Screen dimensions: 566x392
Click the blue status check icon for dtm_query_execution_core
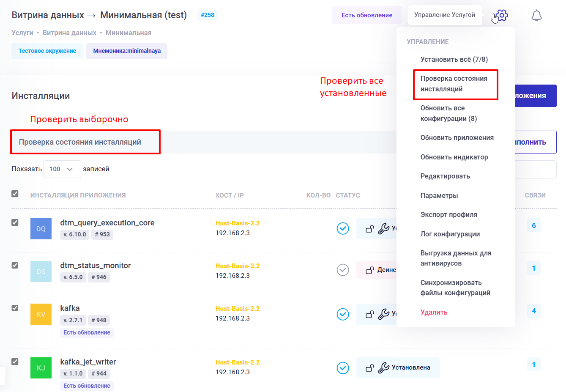pos(342,228)
